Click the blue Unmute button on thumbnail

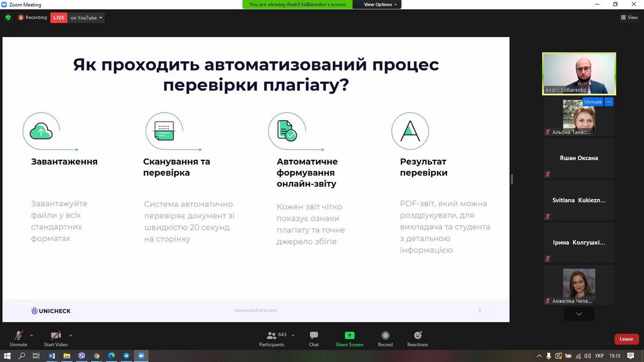[593, 102]
